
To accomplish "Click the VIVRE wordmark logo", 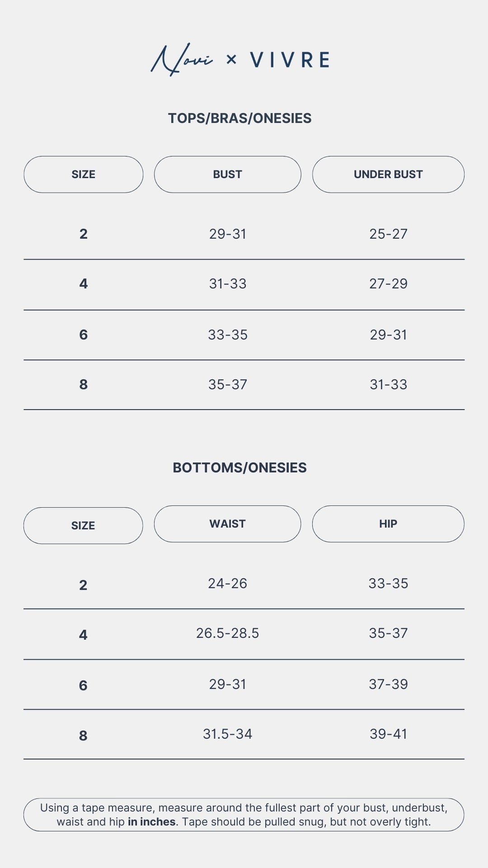I will pos(290,60).
